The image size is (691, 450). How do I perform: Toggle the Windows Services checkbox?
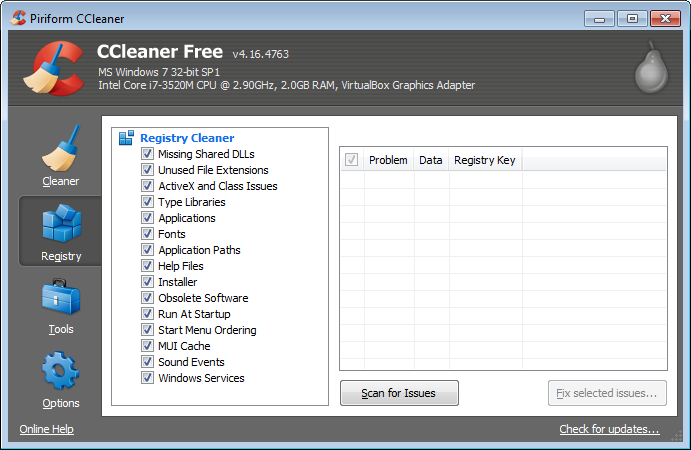147,378
